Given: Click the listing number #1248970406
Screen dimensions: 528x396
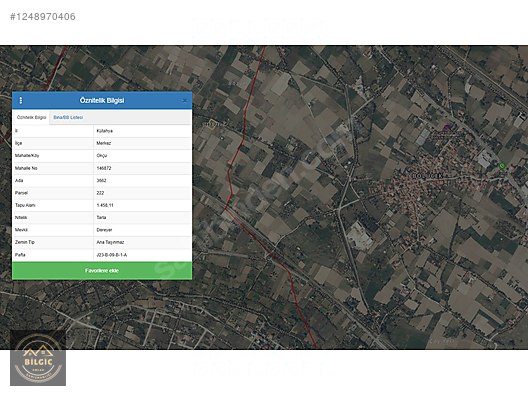Looking at the screenshot, I should tap(43, 17).
